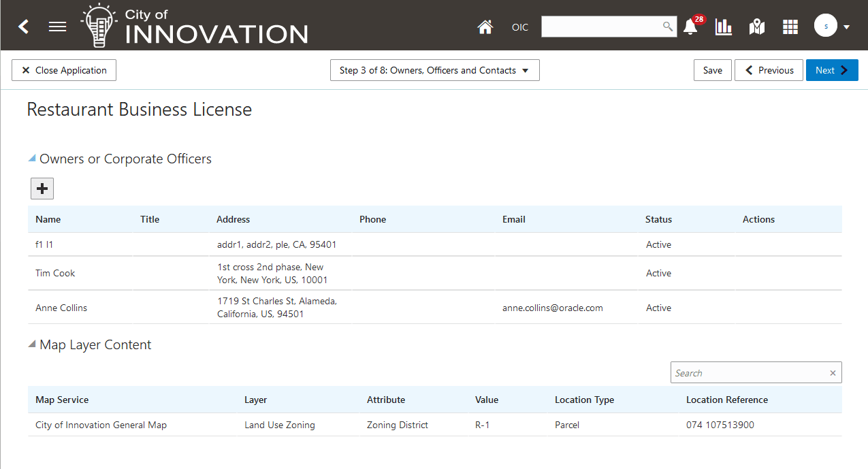Open the user avatar dropdown

[x=832, y=27]
